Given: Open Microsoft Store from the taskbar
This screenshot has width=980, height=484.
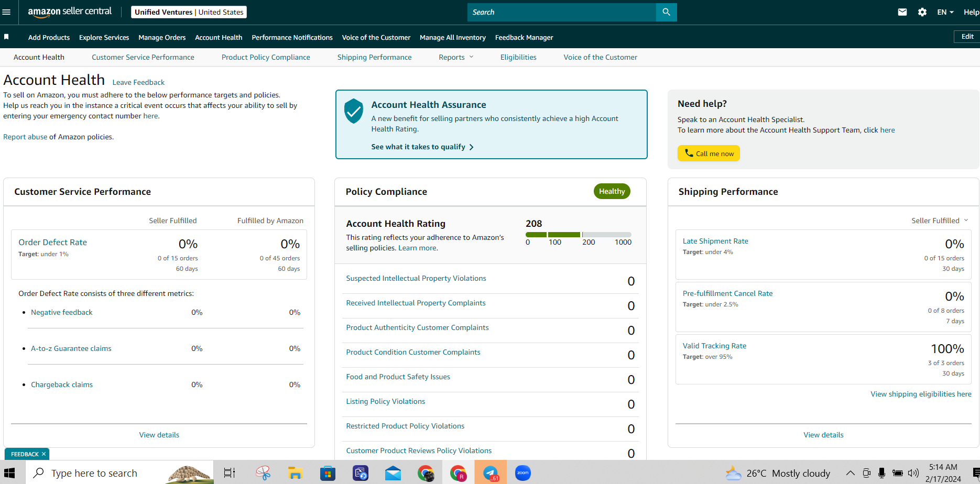Looking at the screenshot, I should click(x=328, y=473).
